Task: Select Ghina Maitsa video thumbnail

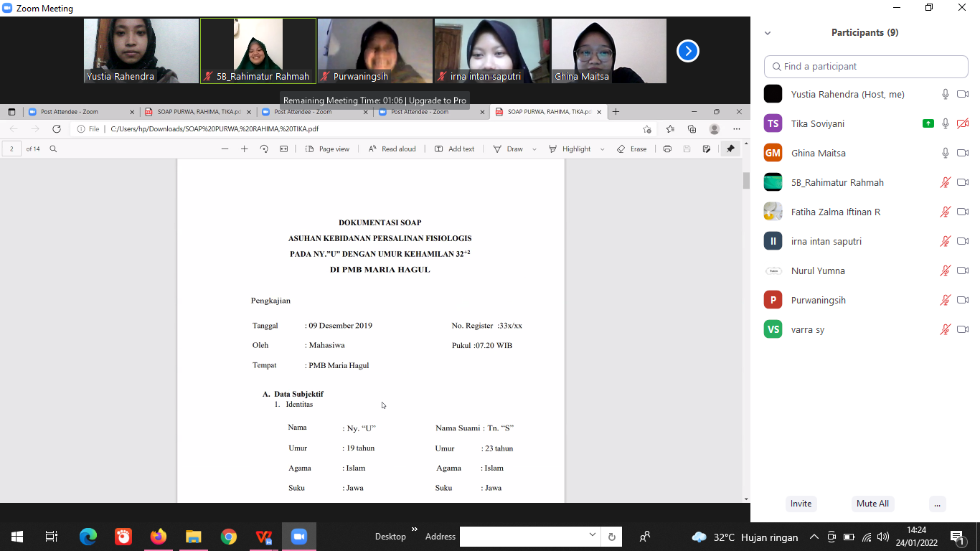Action: point(608,51)
